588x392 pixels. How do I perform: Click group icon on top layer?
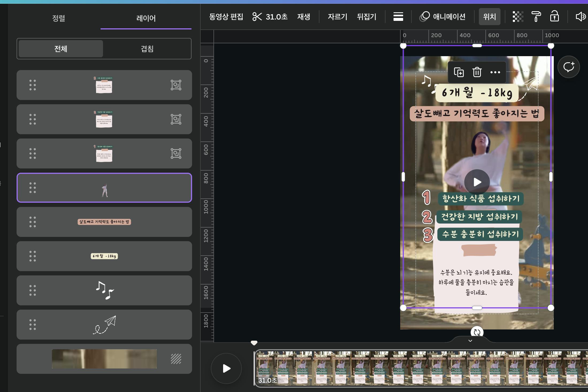point(176,85)
